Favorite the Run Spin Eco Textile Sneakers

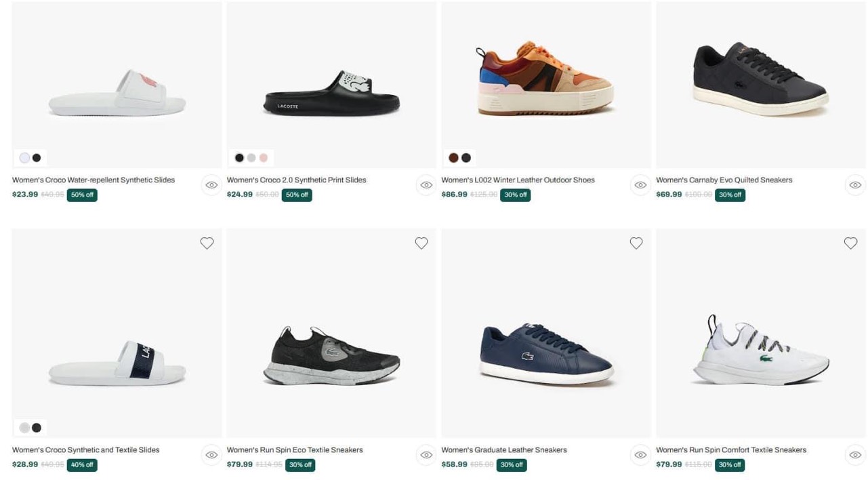421,243
